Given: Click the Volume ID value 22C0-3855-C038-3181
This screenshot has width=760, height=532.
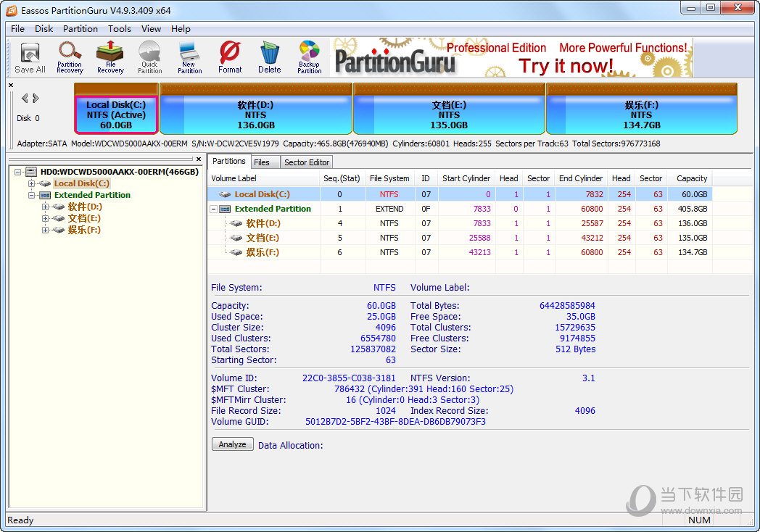Looking at the screenshot, I should [x=349, y=378].
